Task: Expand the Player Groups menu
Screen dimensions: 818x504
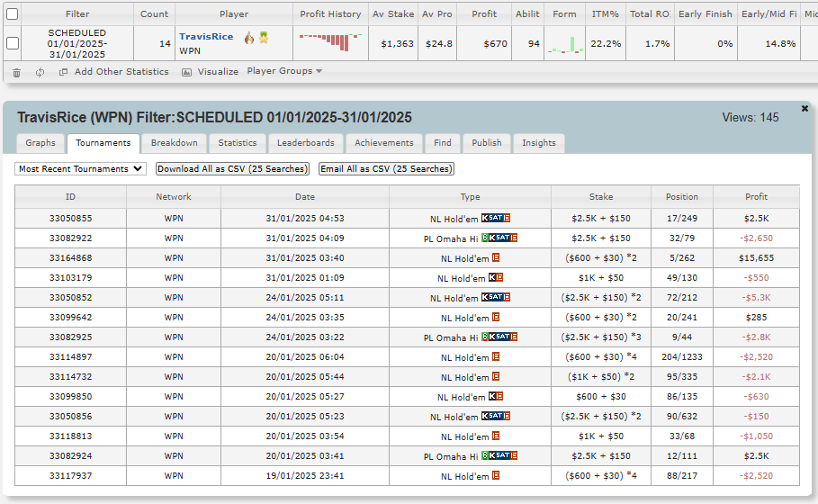Action: [284, 71]
